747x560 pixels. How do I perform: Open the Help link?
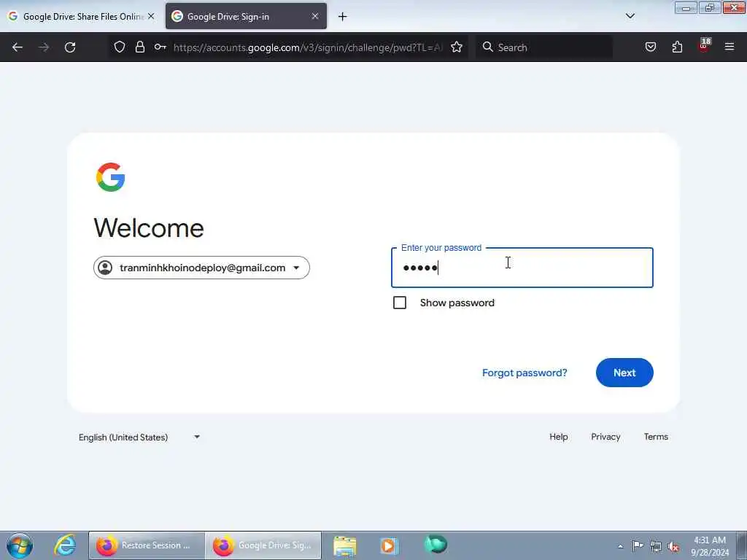558,437
